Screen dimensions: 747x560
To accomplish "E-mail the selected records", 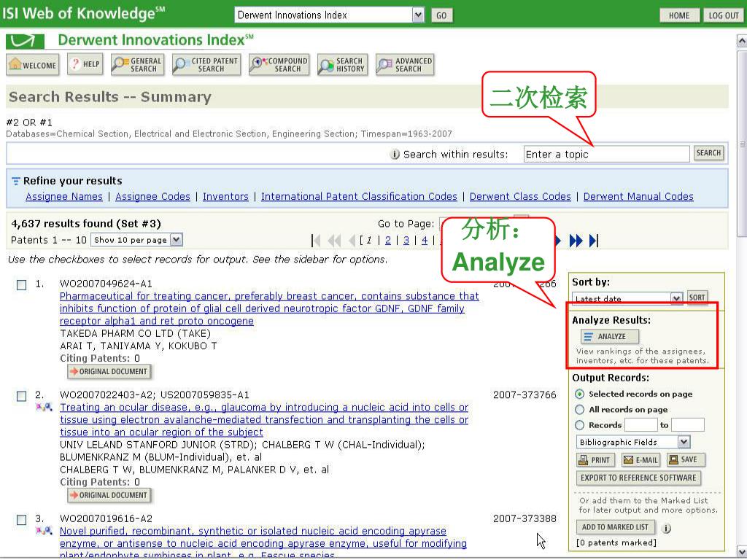I will (x=640, y=460).
